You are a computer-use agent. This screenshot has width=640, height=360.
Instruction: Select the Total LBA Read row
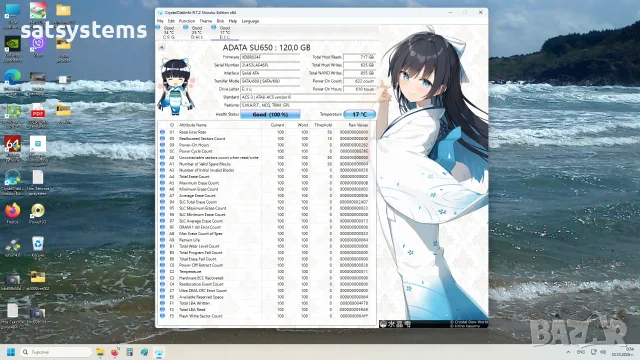[264, 310]
